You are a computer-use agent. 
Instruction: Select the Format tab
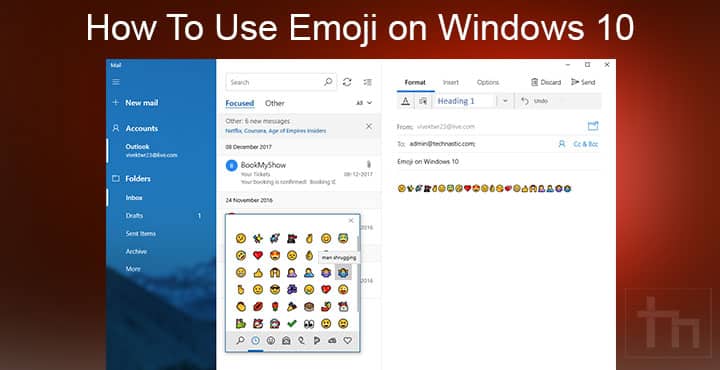(x=415, y=83)
